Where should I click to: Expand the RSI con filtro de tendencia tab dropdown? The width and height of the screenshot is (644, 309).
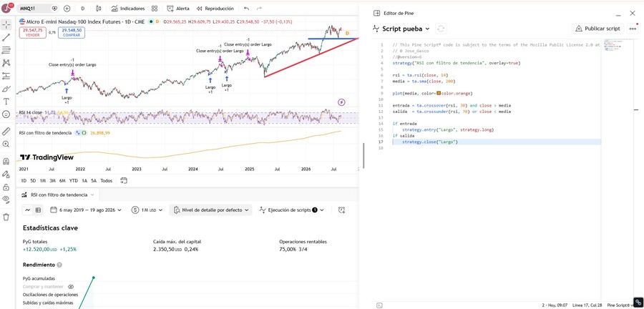coord(92,195)
